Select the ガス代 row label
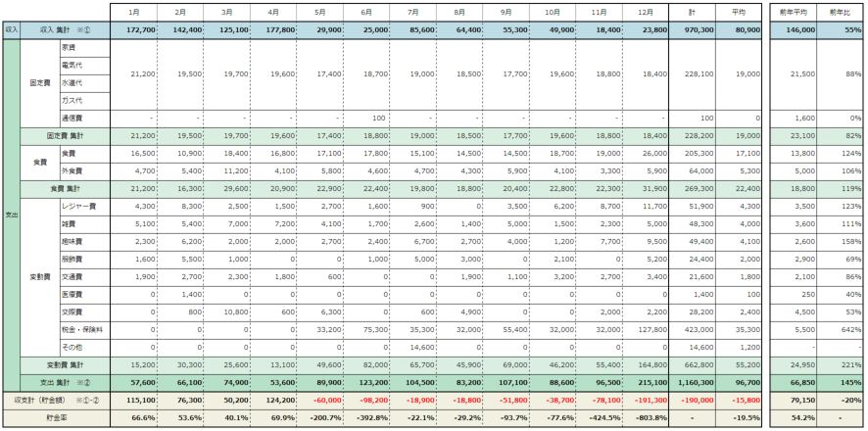Viewport: 868px width, 431px height. 84,101
